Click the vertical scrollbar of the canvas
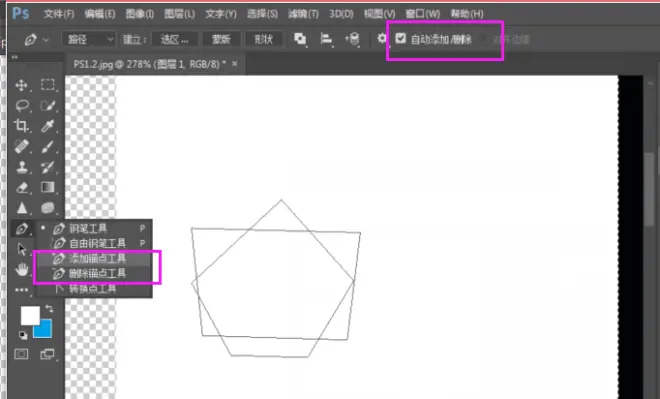Viewport: 660px width, 399px height. click(649, 189)
